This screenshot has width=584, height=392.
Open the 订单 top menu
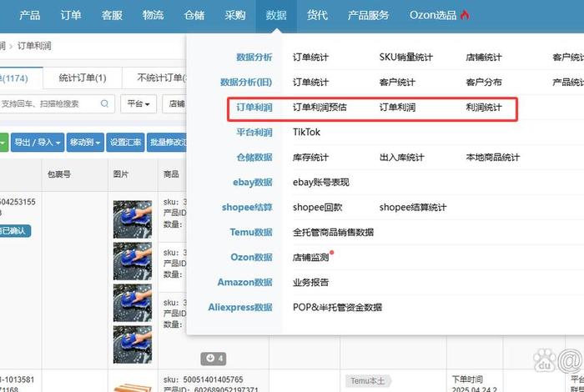tap(71, 15)
